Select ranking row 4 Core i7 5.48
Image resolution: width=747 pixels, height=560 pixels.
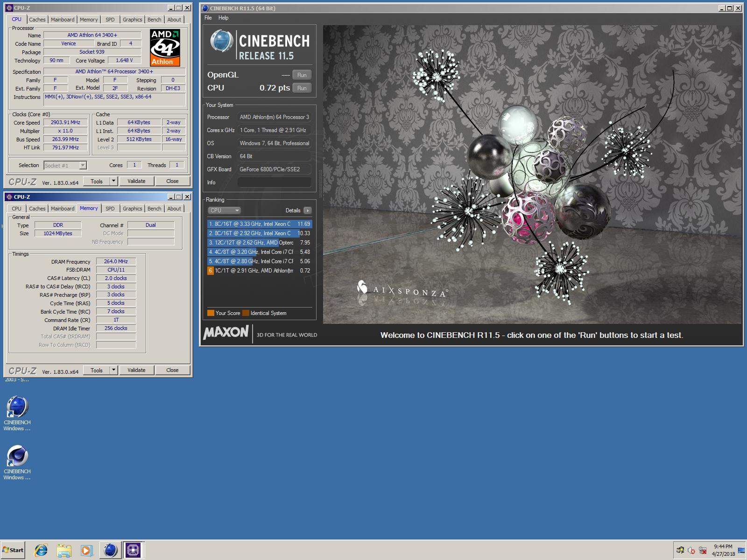[x=260, y=252]
